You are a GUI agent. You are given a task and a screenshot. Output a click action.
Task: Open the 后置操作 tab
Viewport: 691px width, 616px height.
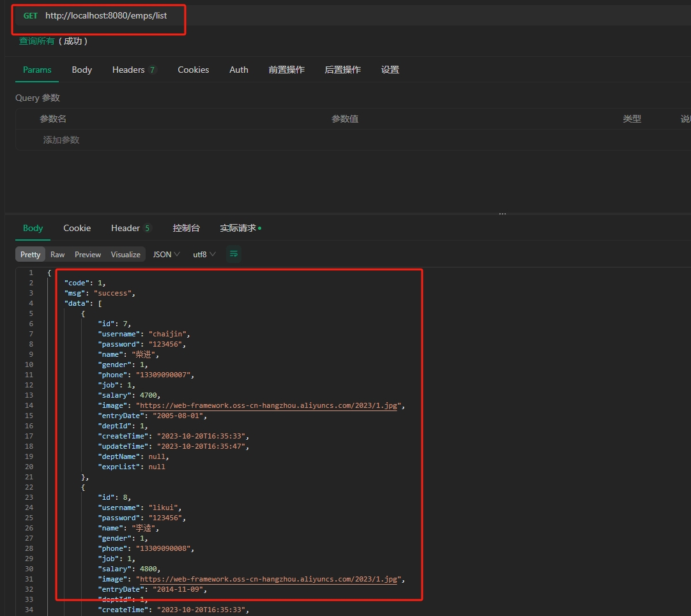(342, 70)
